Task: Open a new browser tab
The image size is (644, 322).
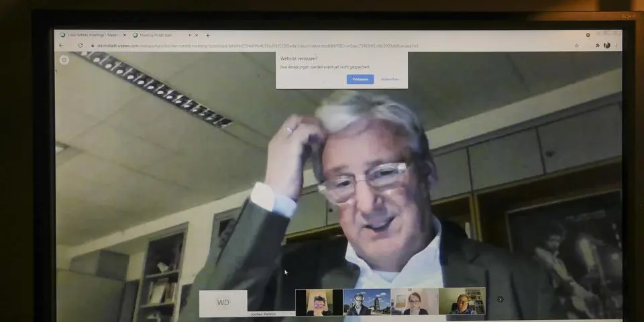Action: click(208, 35)
